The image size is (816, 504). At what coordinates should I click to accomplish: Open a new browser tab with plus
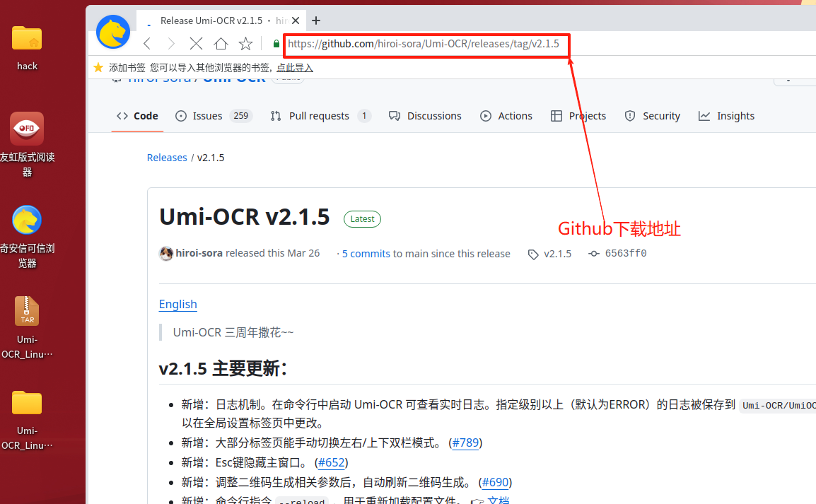pos(316,20)
